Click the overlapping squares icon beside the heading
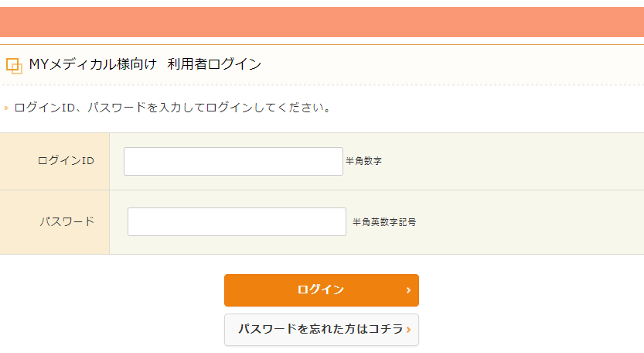Image resolution: width=644 pixels, height=353 pixels. tap(14, 66)
